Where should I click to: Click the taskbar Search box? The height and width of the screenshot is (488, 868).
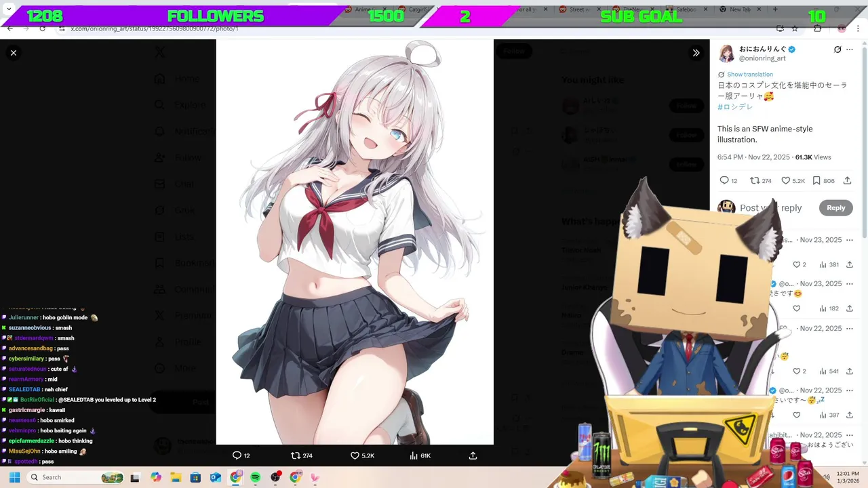(x=76, y=477)
